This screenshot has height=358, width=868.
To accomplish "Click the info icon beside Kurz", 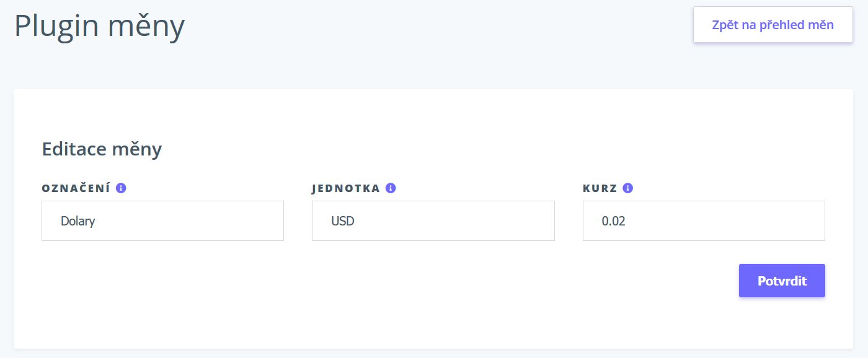I will tap(627, 188).
